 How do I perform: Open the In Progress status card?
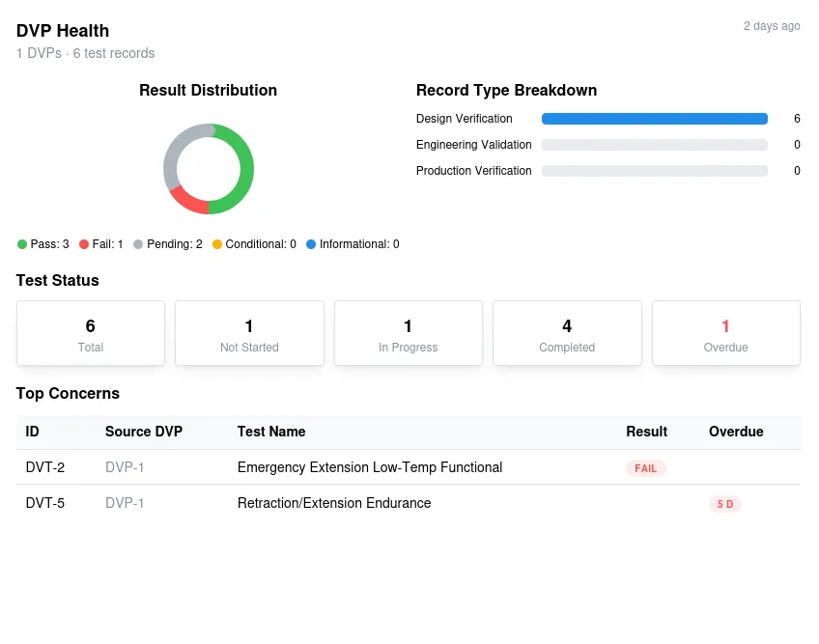408,333
